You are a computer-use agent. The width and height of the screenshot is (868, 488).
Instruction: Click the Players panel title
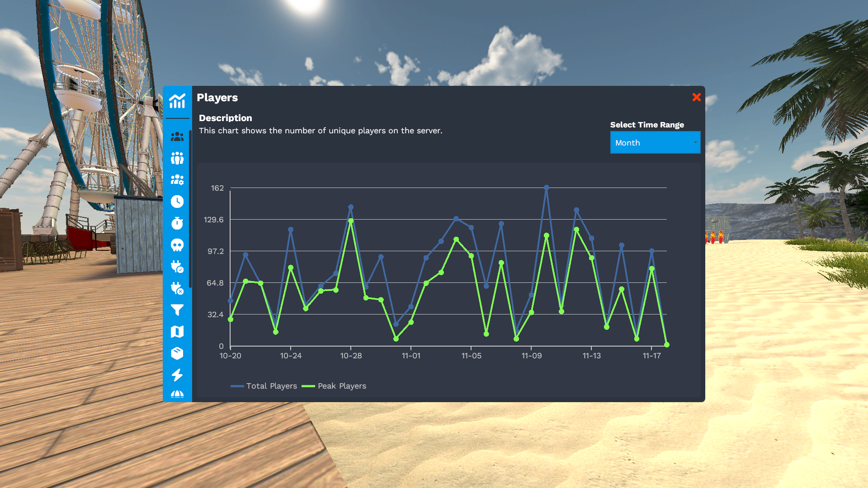tap(217, 98)
